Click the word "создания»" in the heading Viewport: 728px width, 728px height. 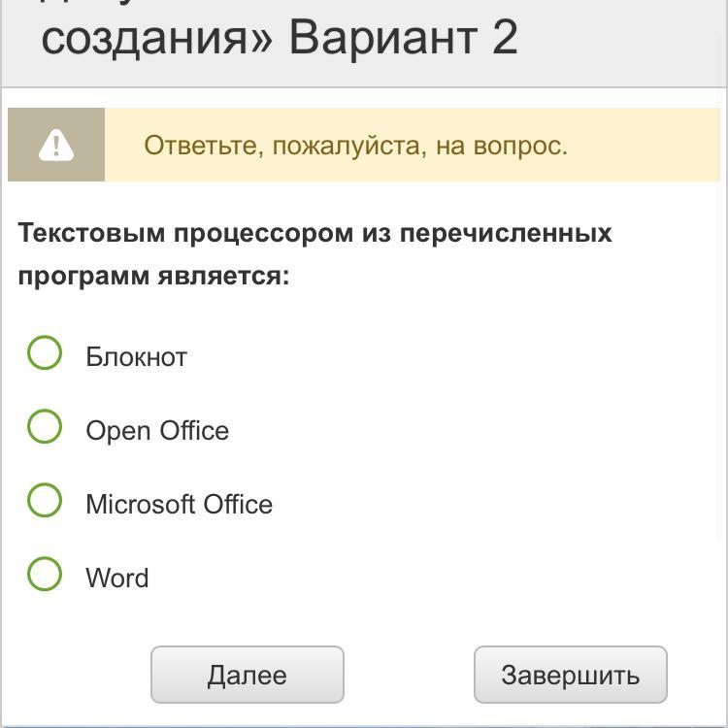[158, 39]
